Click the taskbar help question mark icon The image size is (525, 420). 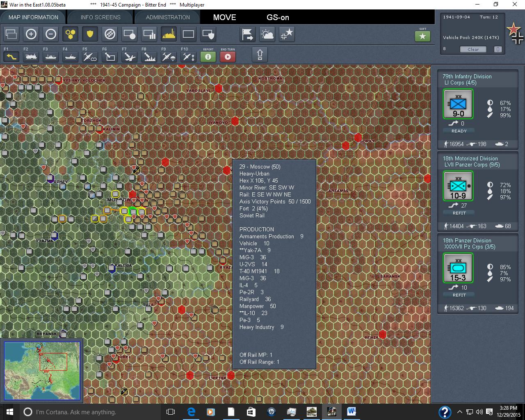click(x=445, y=412)
